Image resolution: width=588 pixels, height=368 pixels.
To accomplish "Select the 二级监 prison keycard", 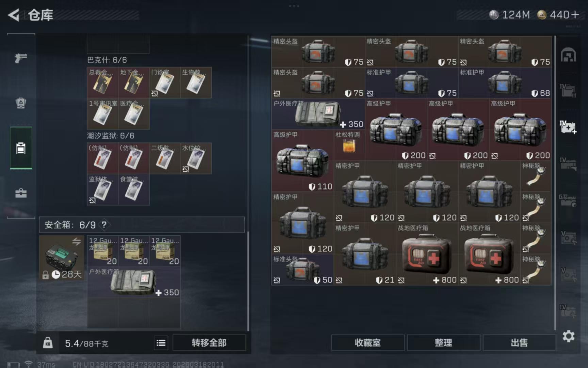I will (165, 158).
